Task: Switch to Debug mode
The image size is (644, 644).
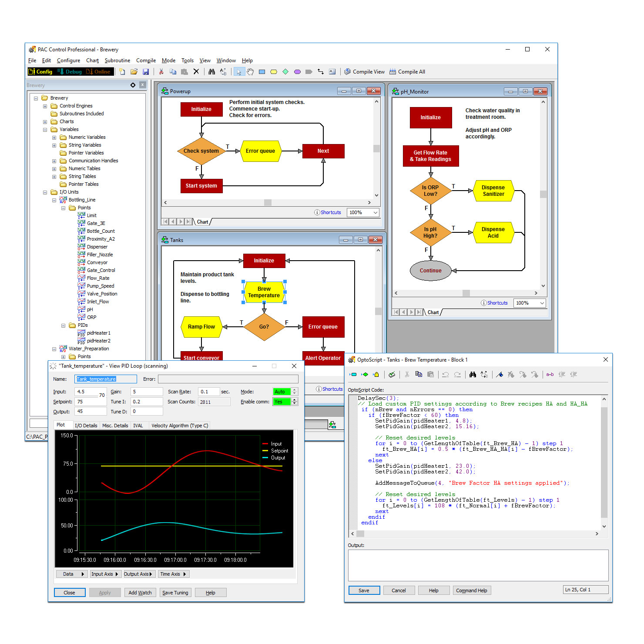Action: coord(70,72)
